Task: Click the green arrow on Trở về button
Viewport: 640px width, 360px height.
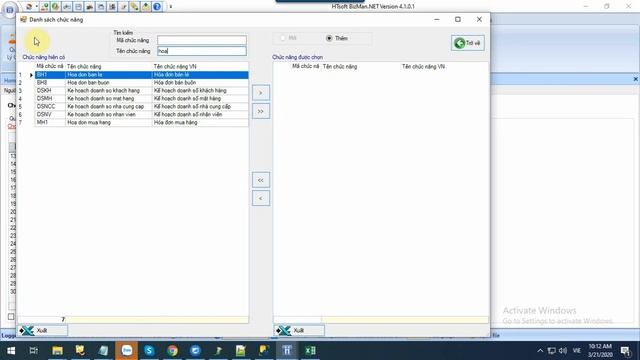Action: pyautogui.click(x=460, y=43)
